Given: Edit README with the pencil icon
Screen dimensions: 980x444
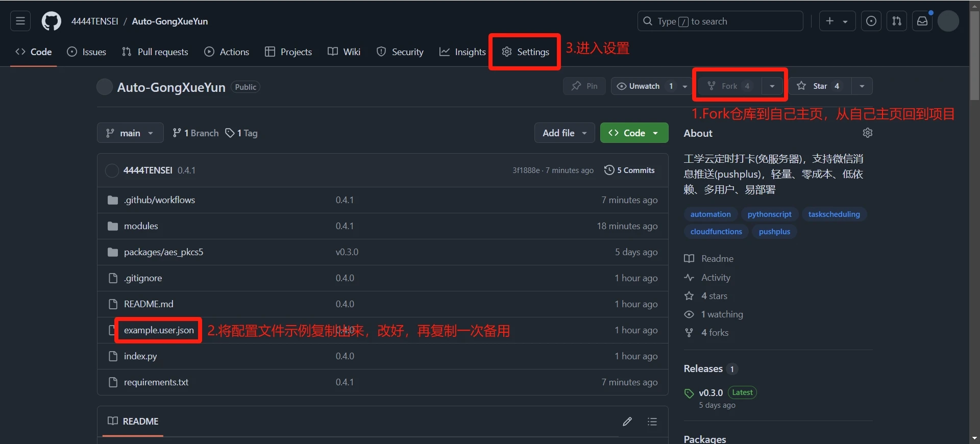Looking at the screenshot, I should pos(627,422).
